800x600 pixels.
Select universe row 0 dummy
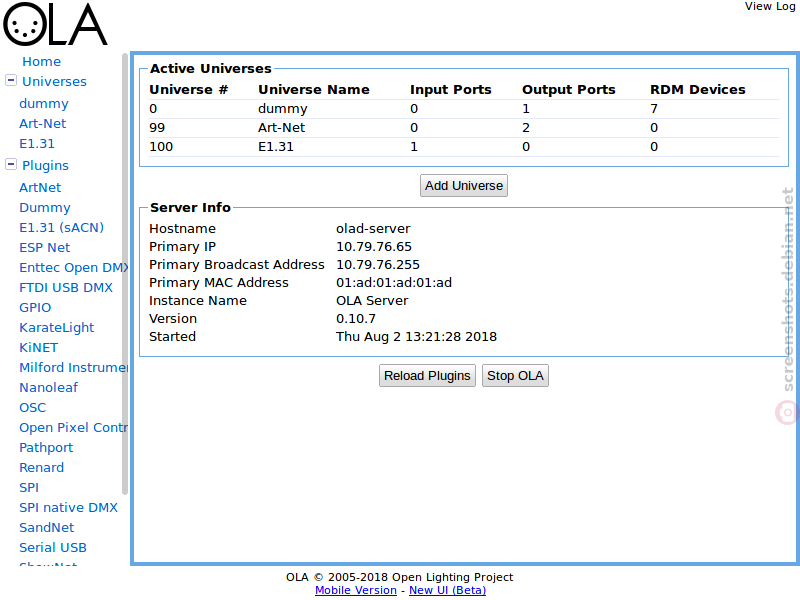click(464, 109)
